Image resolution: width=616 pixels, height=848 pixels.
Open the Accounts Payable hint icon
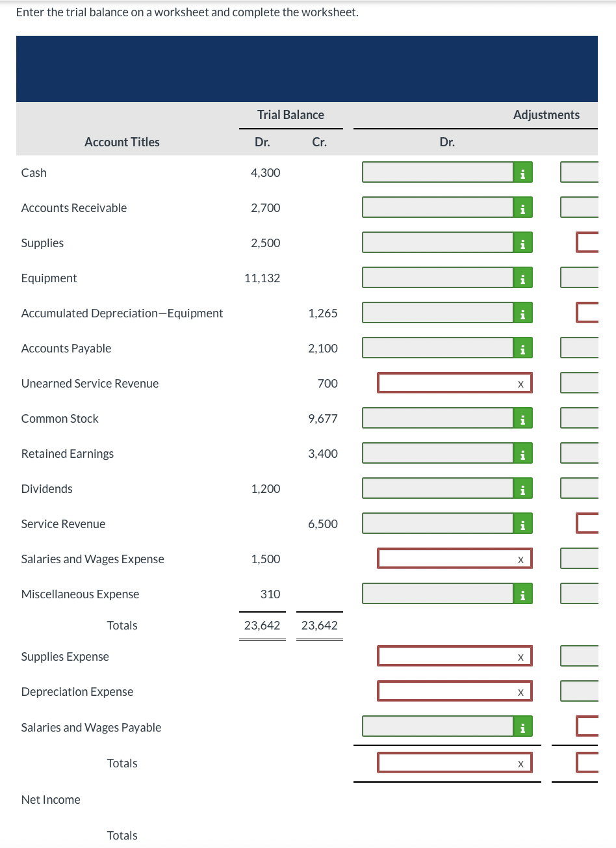point(523,348)
